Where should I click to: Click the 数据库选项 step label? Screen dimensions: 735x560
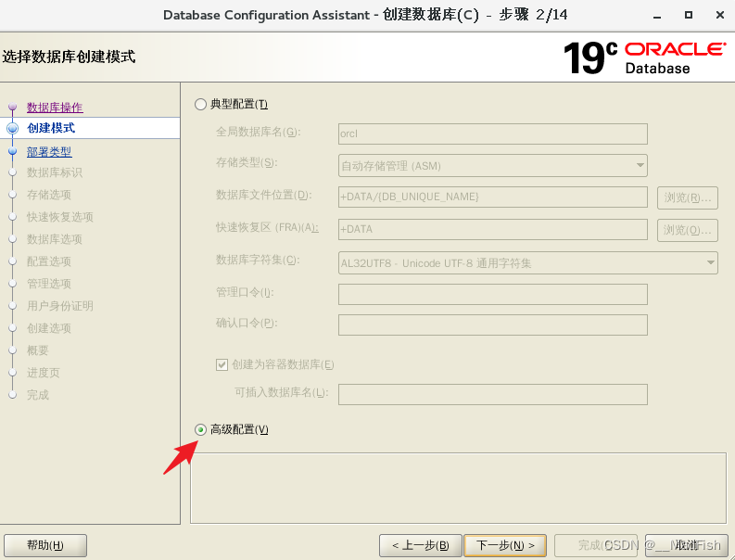(55, 239)
